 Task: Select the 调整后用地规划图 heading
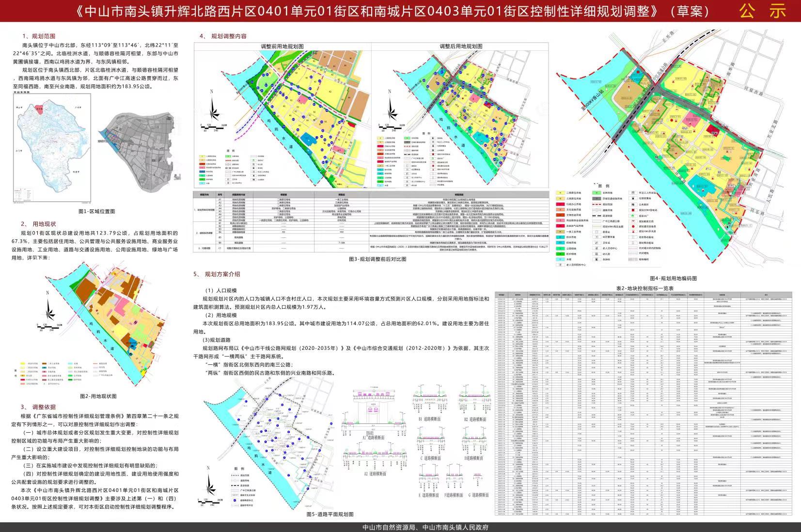click(461, 46)
